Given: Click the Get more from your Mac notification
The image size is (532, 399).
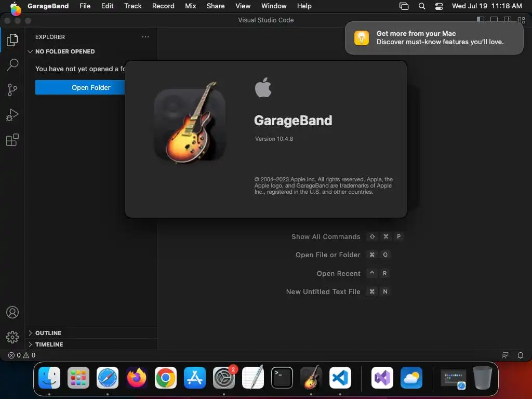Looking at the screenshot, I should tap(434, 37).
